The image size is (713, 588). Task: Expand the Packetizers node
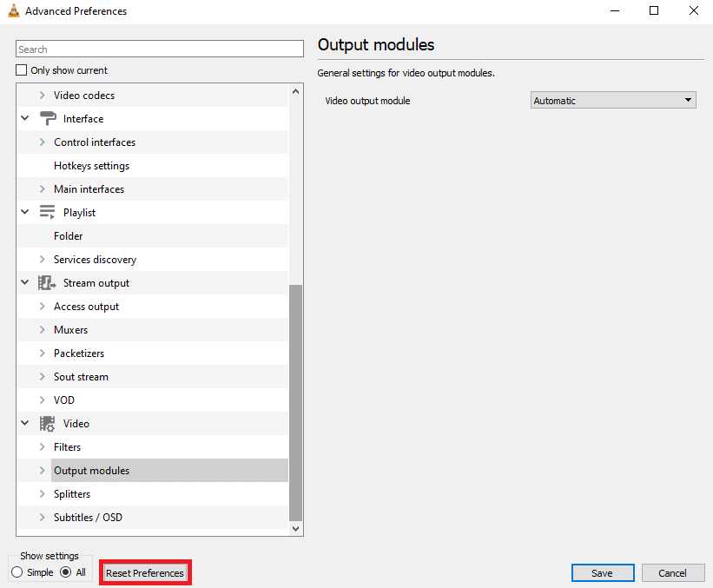coord(43,353)
